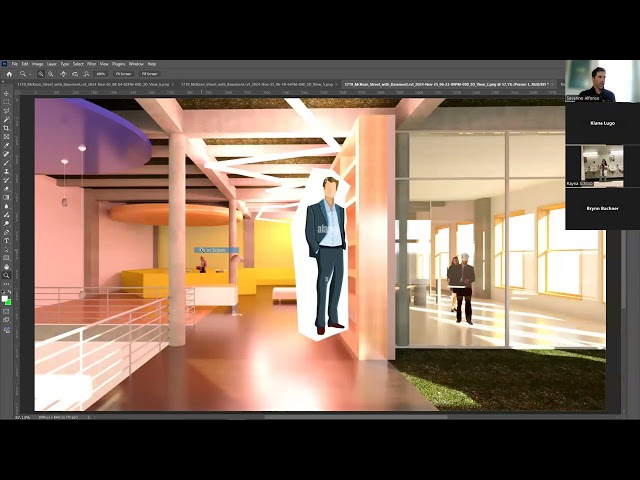Change the screen mode
Viewport: 640px width, 480px height.
click(x=7, y=320)
